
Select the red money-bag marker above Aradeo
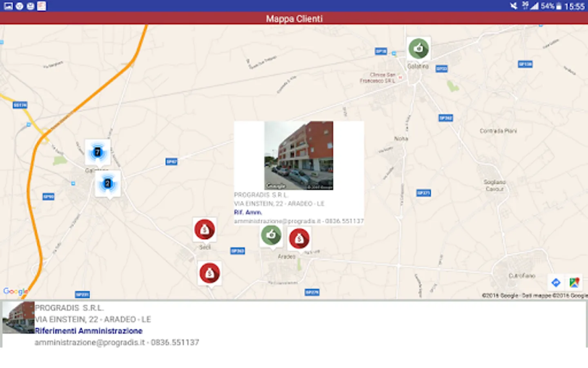[299, 239]
